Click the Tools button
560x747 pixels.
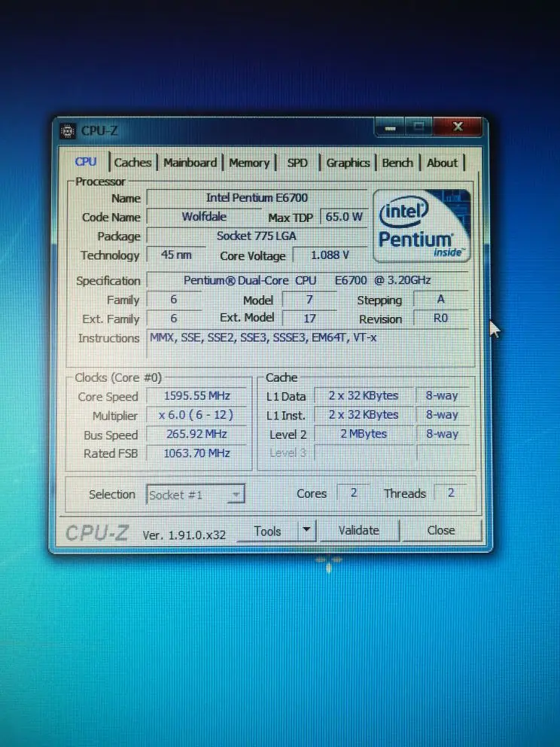(267, 531)
